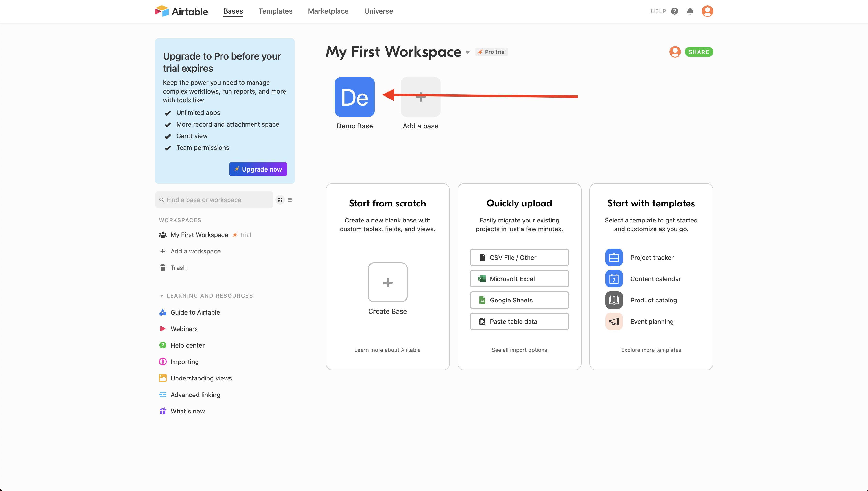Viewport: 868px width, 491px height.
Task: Select the Content calendar template icon
Action: 614,278
